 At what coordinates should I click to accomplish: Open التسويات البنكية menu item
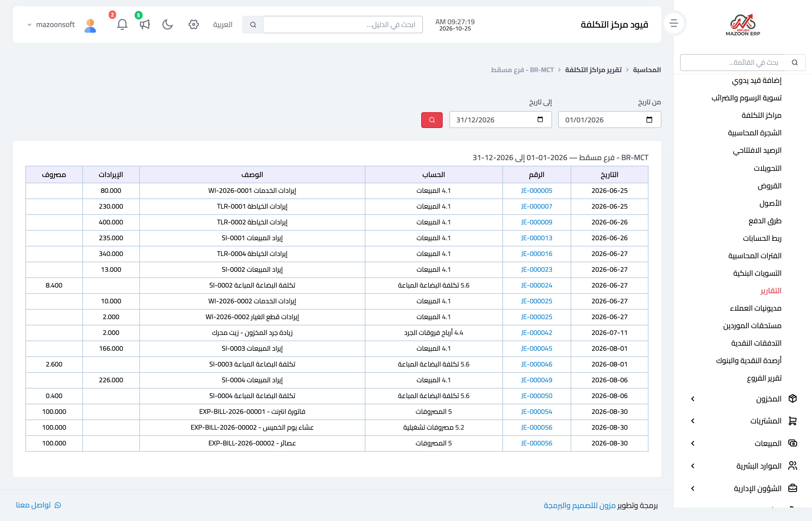pyautogui.click(x=757, y=273)
